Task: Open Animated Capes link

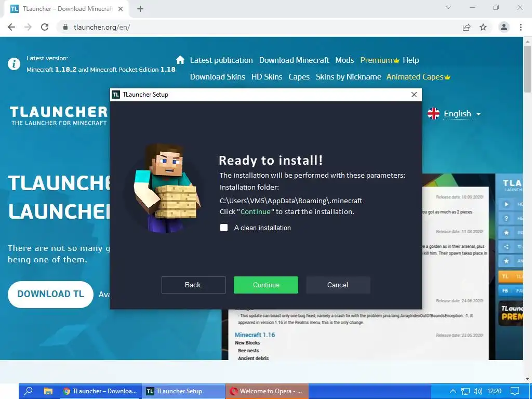Action: tap(418, 77)
